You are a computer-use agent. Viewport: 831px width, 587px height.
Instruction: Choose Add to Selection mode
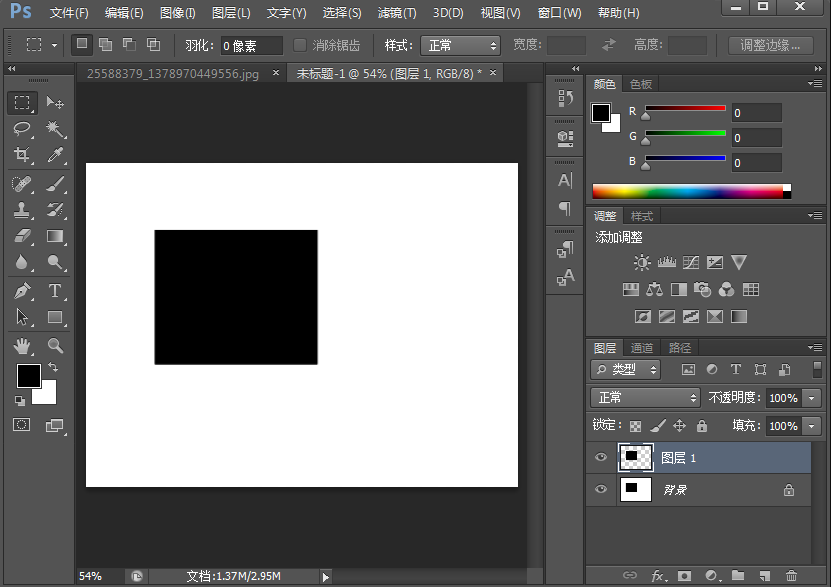pyautogui.click(x=105, y=45)
